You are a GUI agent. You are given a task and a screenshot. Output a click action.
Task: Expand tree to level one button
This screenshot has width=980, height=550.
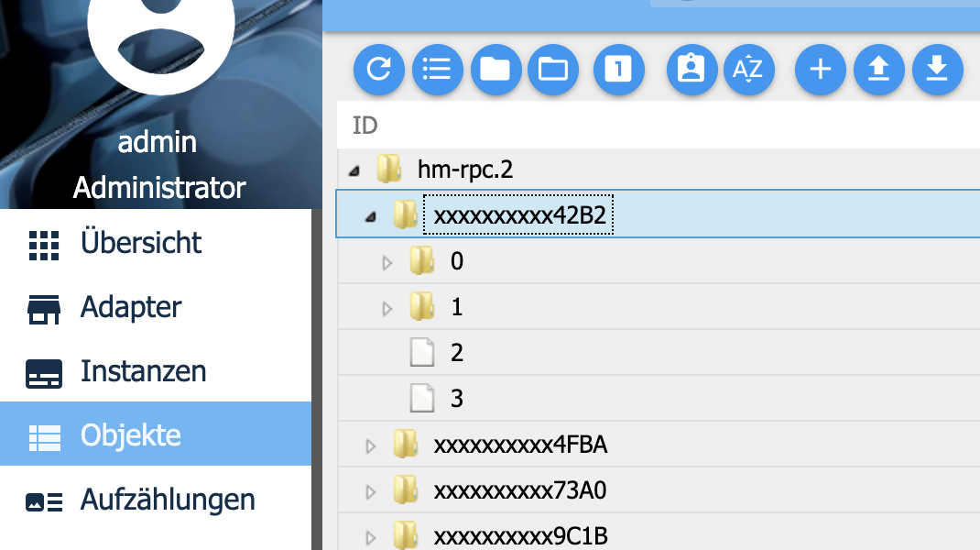click(619, 69)
